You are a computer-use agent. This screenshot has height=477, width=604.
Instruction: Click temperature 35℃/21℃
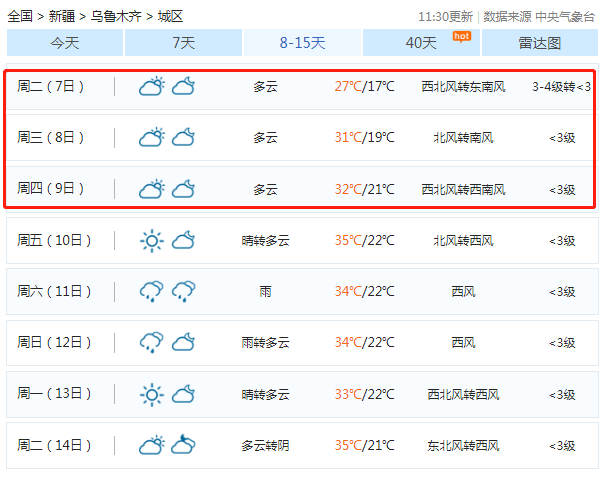click(x=364, y=445)
